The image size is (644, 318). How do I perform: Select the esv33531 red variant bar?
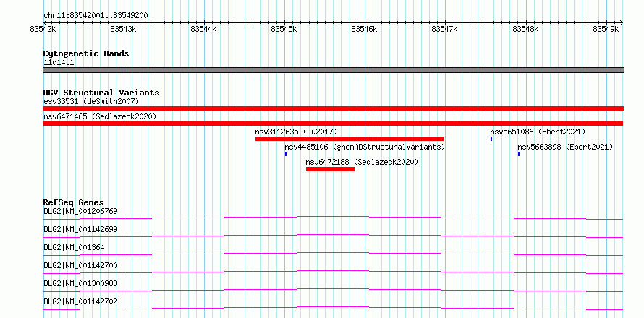pyautogui.click(x=333, y=108)
